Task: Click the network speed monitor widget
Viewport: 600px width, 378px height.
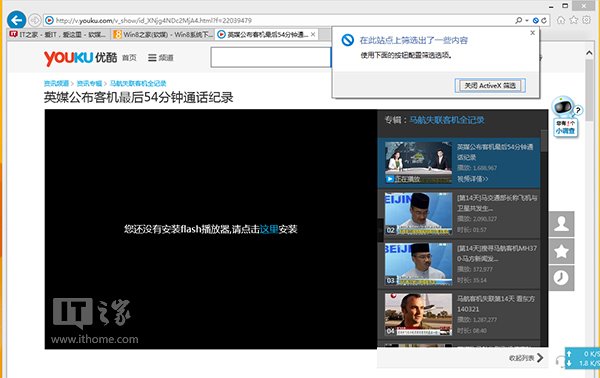Action: pos(582,358)
